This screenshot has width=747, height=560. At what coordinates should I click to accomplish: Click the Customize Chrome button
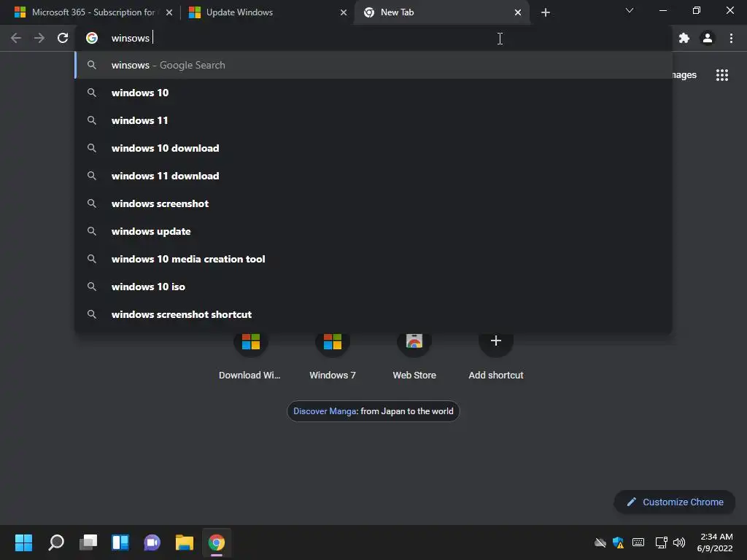(675, 502)
